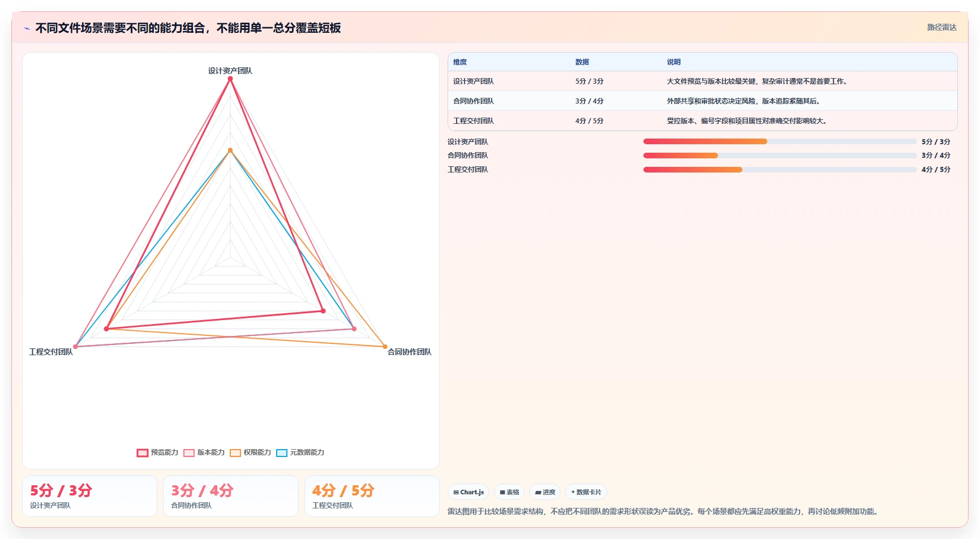This screenshot has height=539, width=980.
Task: Open the 3分 / 4分 合同协作团队 card
Action: pos(231,496)
